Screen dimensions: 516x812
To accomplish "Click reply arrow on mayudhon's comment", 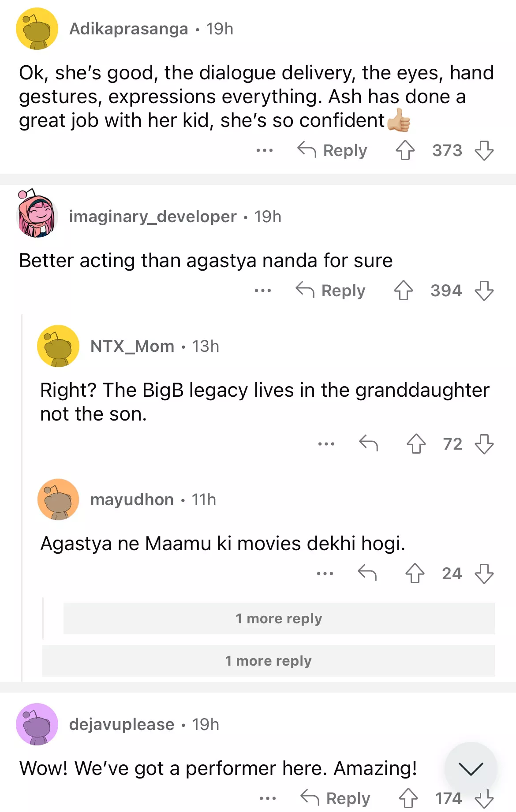I will pyautogui.click(x=367, y=573).
